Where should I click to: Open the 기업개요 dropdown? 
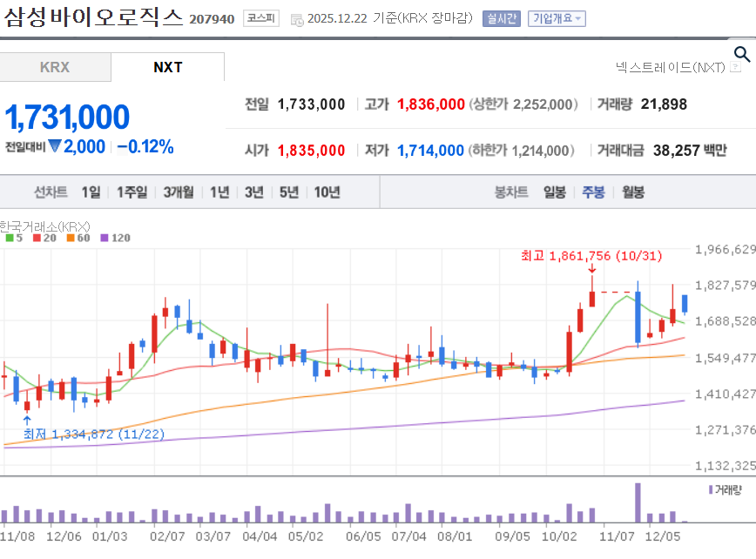[557, 19]
